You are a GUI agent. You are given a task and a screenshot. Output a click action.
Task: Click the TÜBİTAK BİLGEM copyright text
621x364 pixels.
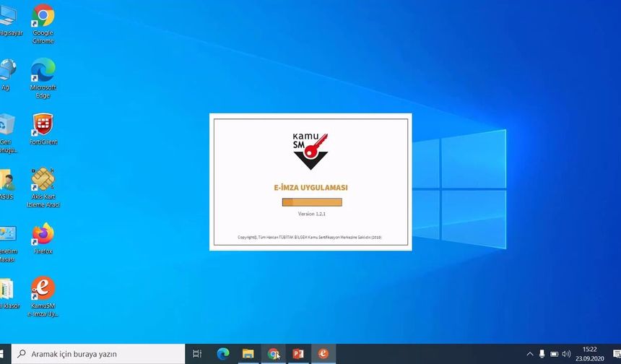(310, 238)
